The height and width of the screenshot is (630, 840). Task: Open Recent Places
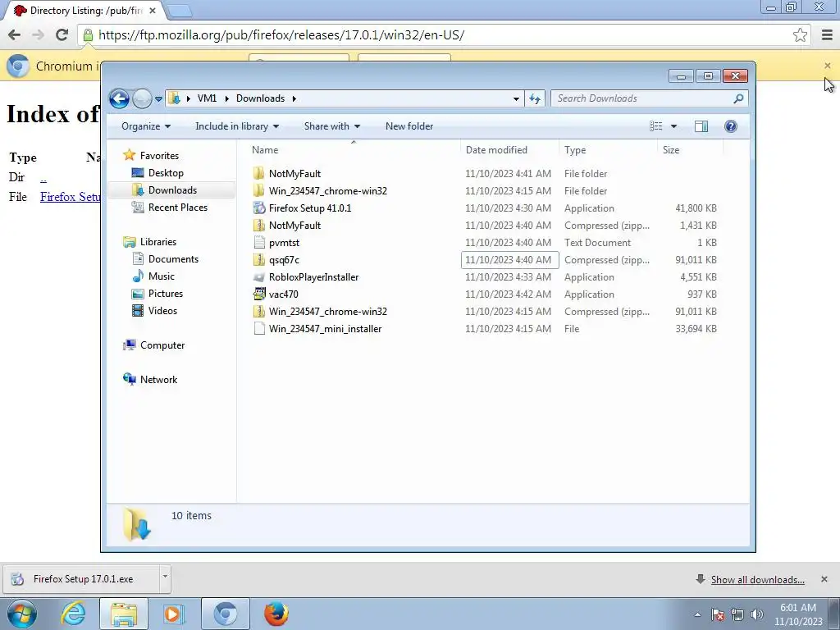[x=177, y=208]
